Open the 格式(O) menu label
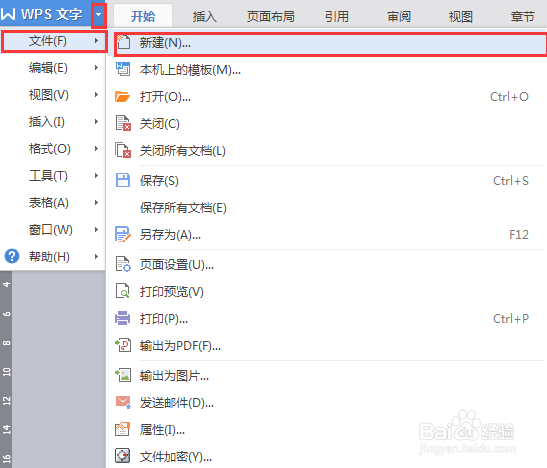 50,149
